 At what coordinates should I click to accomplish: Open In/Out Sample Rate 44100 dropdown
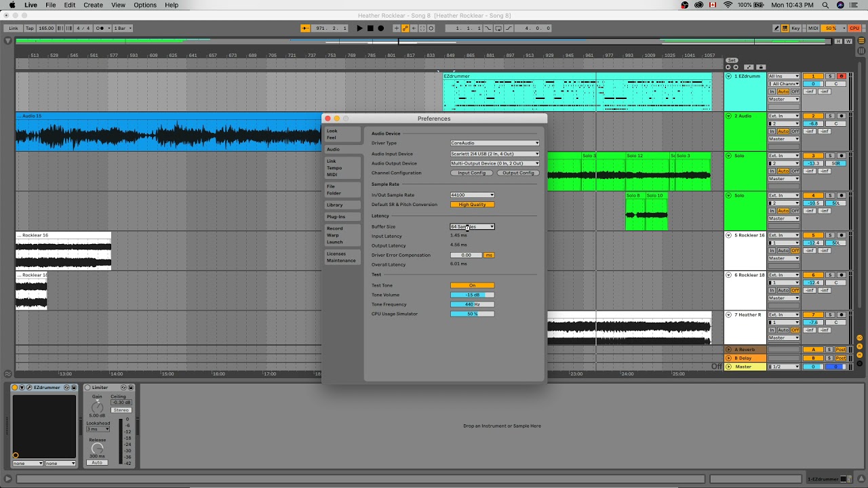[472, 195]
